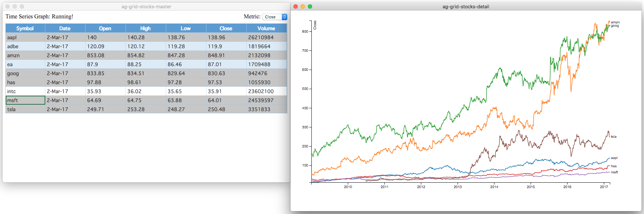Select the goog symbol cell
The image size is (644, 214).
(25, 73)
